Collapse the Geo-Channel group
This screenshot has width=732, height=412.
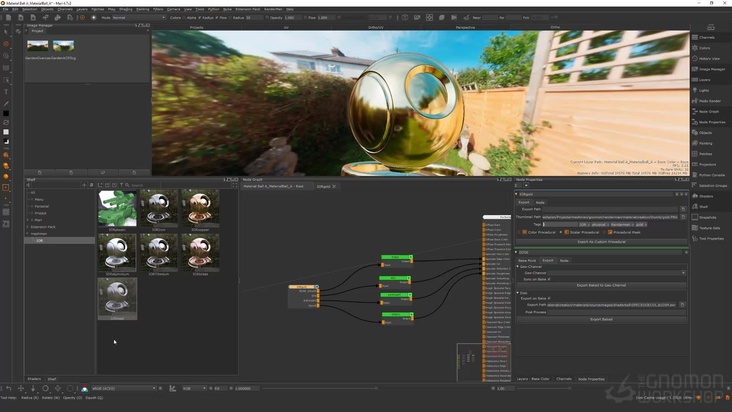(x=518, y=266)
